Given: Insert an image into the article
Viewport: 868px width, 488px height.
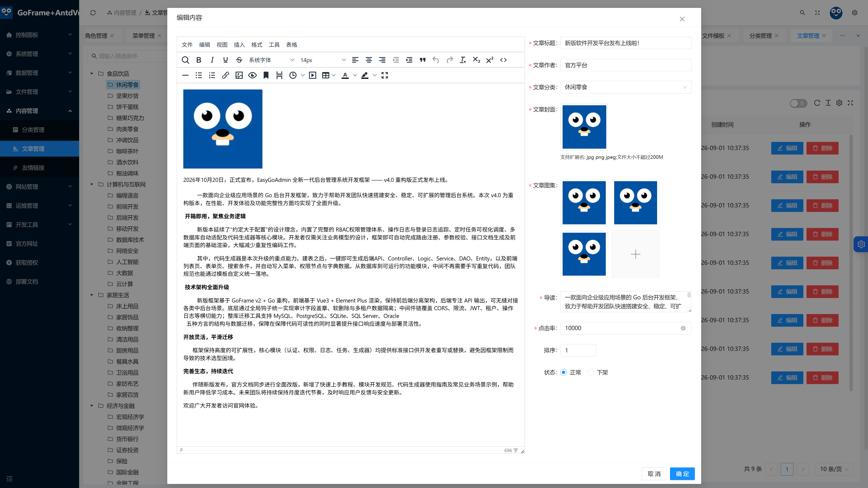Looking at the screenshot, I should tap(239, 75).
